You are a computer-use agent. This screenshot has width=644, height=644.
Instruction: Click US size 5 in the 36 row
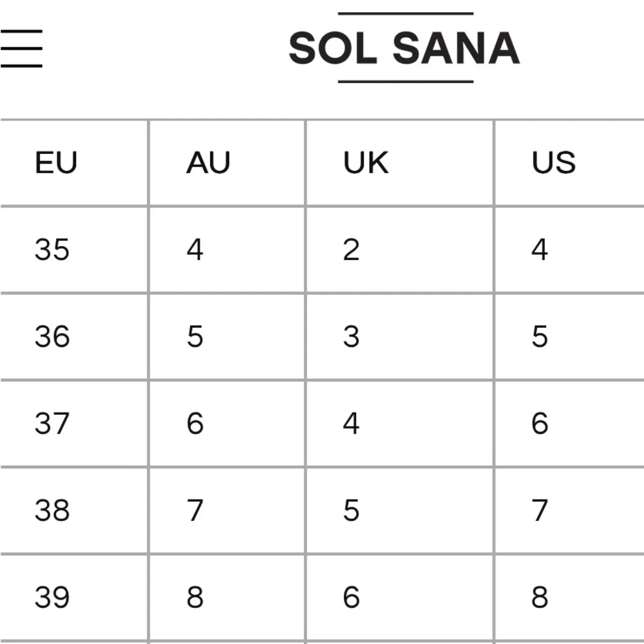click(540, 337)
